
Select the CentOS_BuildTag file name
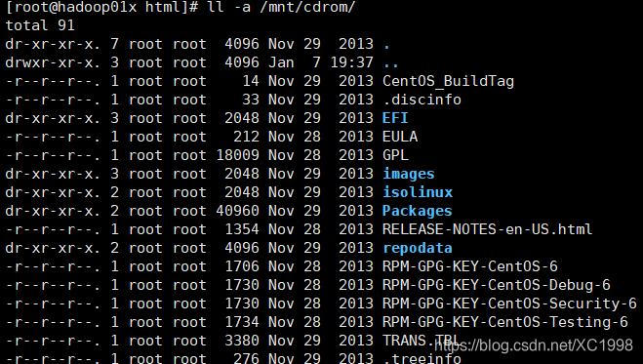[x=448, y=81]
